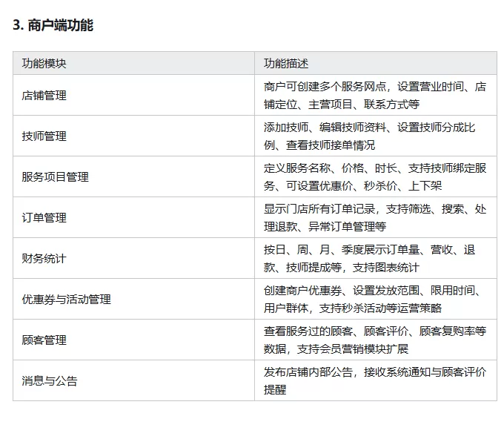Select the 顾客管理 module cell

[44, 340]
